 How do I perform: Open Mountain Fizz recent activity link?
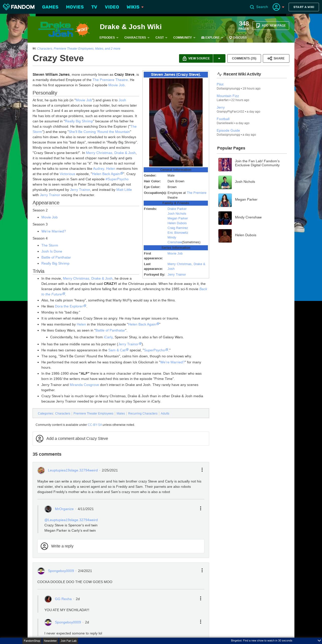coord(228,96)
